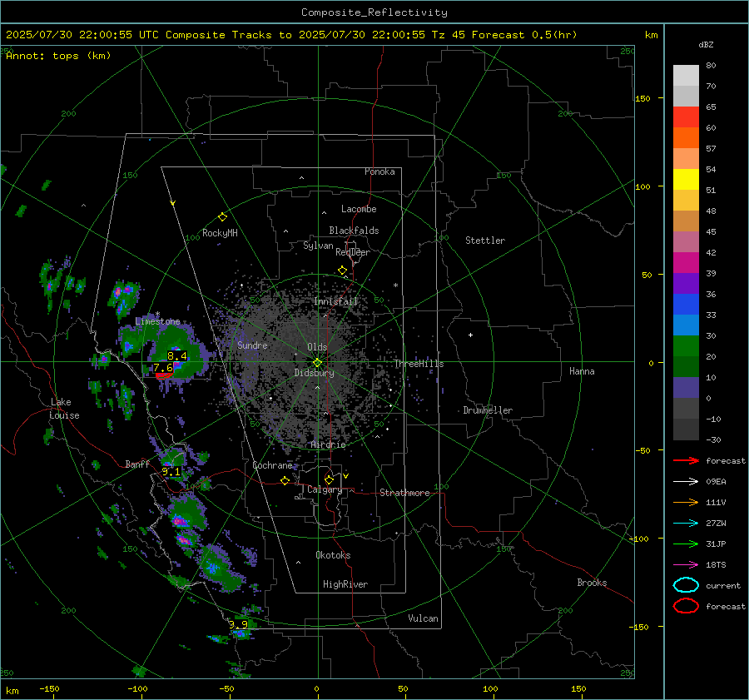Click the storm top label 7.6

(x=163, y=368)
